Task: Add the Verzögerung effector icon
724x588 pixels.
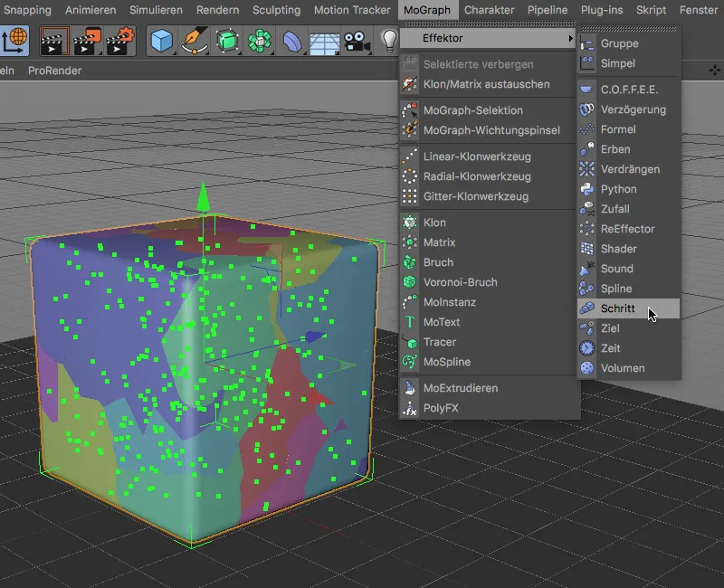Action: tap(586, 109)
